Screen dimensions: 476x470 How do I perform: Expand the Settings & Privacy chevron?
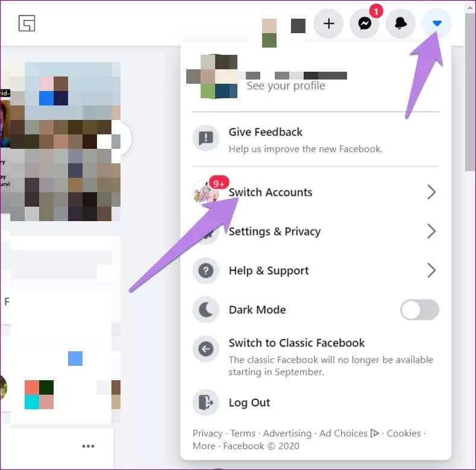click(x=431, y=231)
